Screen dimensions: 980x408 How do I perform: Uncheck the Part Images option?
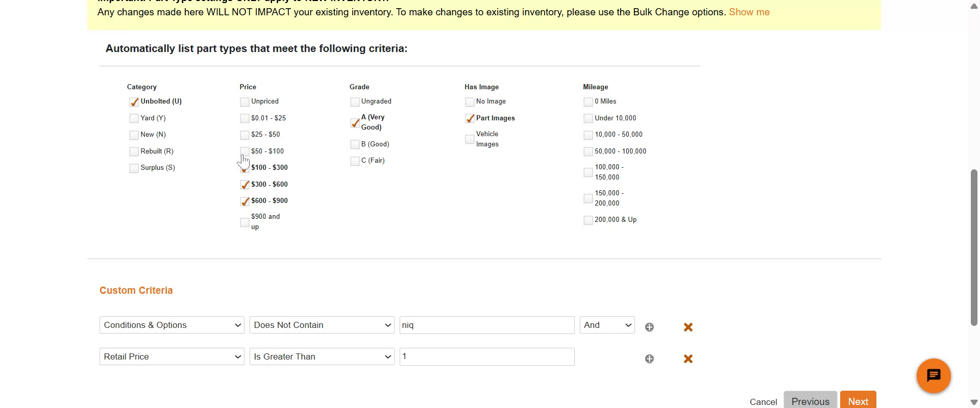470,118
